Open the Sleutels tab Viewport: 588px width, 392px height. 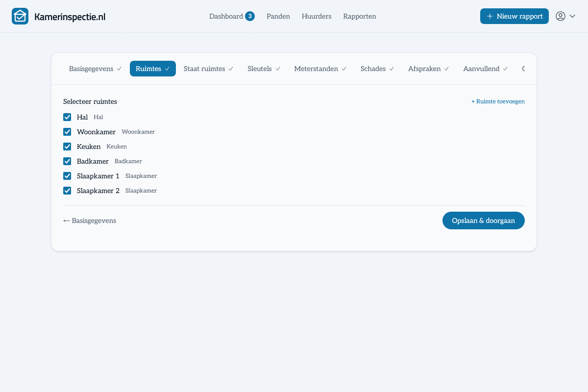pos(264,69)
